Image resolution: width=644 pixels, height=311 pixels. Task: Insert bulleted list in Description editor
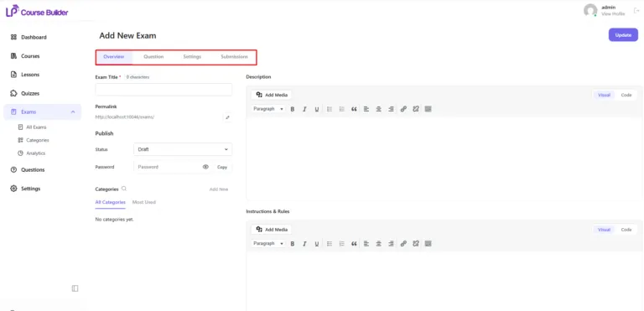(x=330, y=109)
